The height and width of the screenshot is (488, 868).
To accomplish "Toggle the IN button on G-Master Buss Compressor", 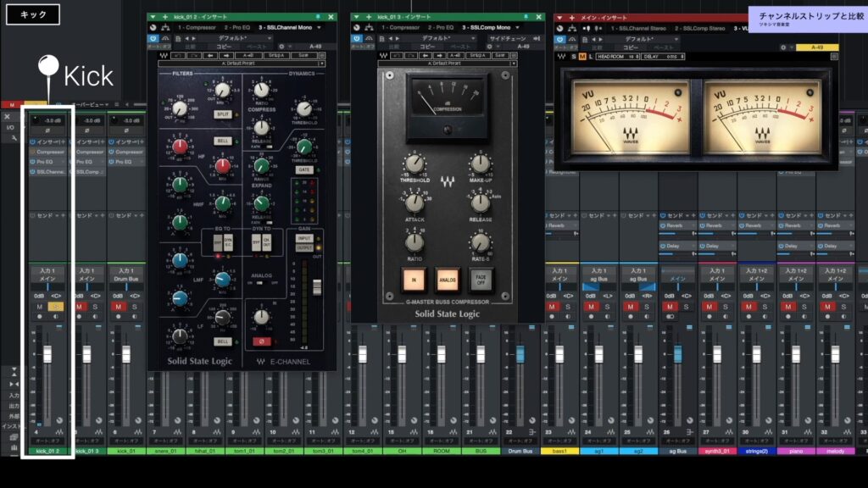I will click(x=414, y=280).
